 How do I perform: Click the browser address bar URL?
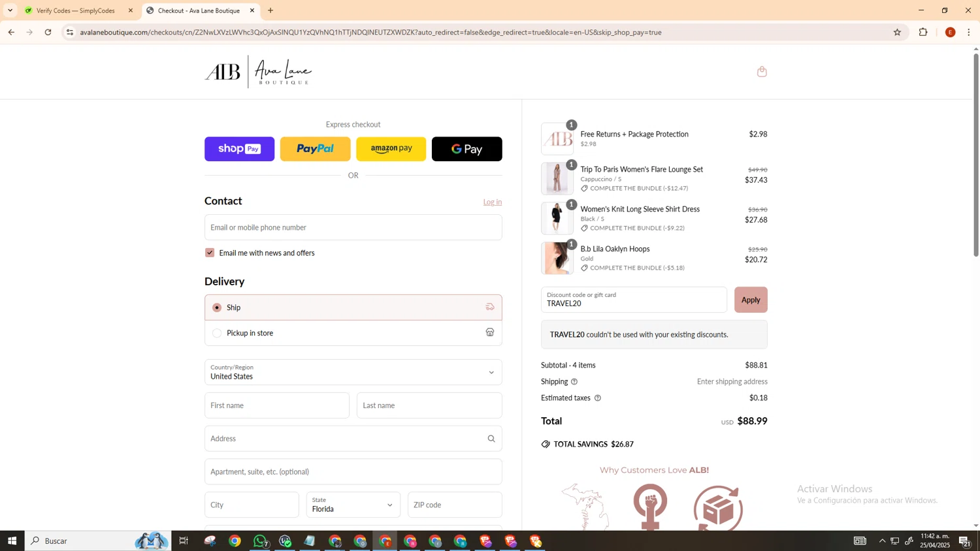click(x=370, y=32)
